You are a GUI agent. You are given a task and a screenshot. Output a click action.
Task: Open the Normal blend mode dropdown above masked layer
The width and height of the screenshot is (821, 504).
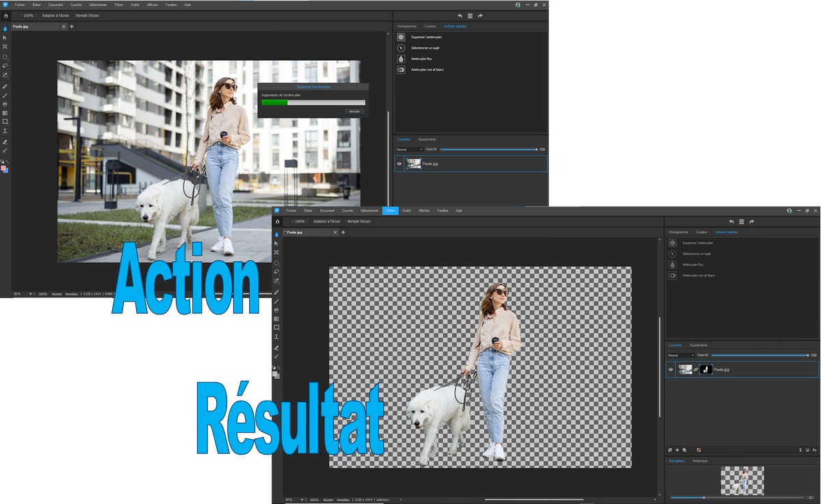tap(681, 355)
